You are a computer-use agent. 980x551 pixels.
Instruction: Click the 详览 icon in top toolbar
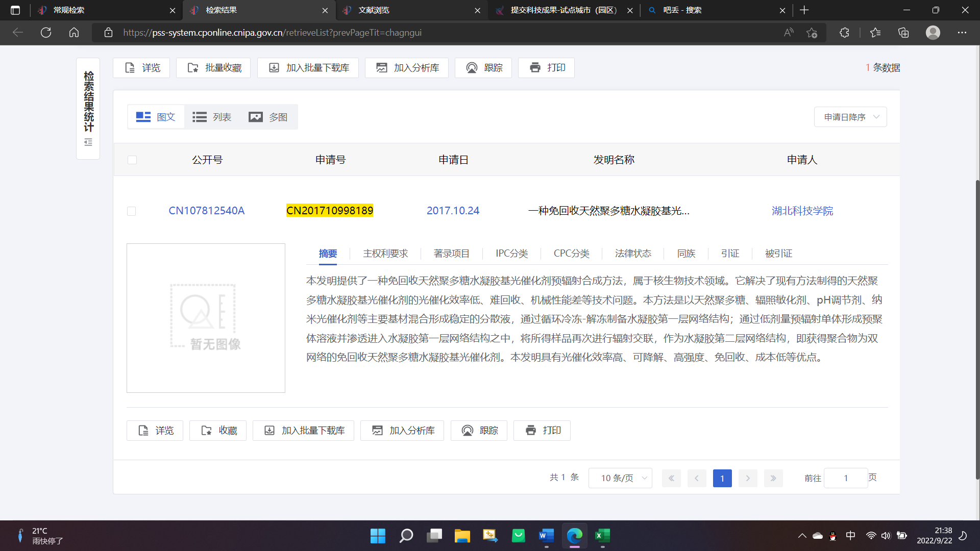coord(130,68)
